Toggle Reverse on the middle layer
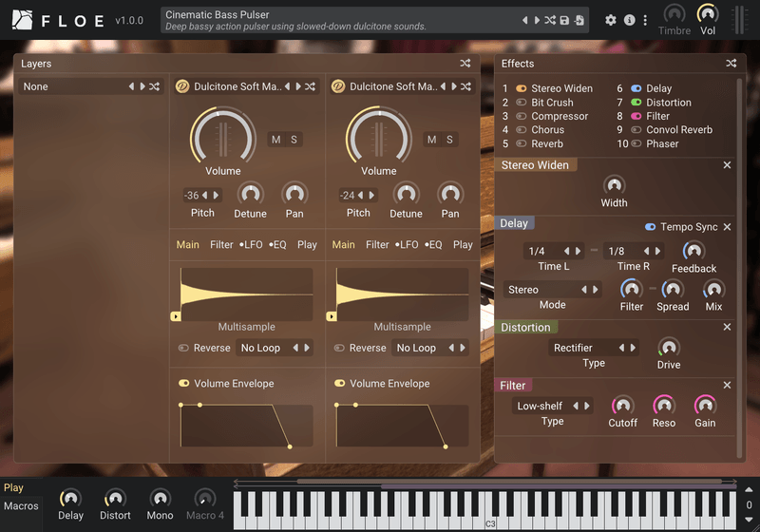The width and height of the screenshot is (760, 532). tap(183, 348)
